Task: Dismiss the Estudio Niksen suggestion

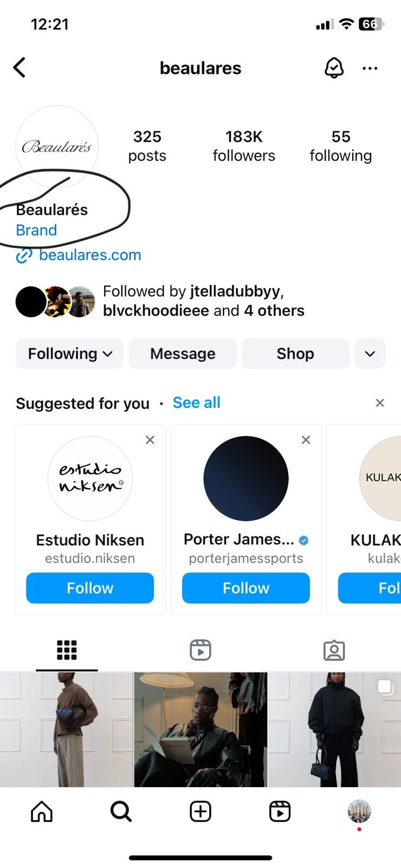Action: (x=150, y=440)
